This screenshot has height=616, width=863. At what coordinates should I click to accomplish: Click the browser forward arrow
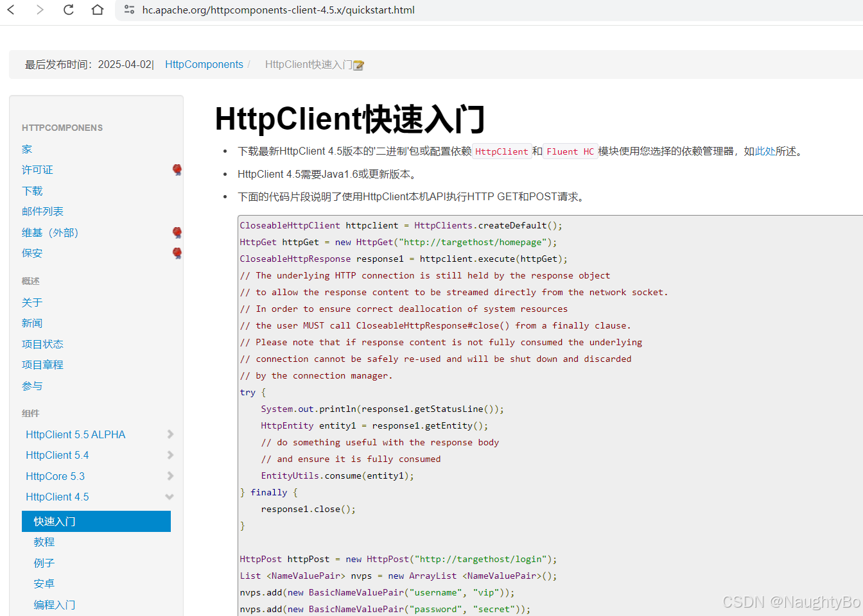(40, 10)
